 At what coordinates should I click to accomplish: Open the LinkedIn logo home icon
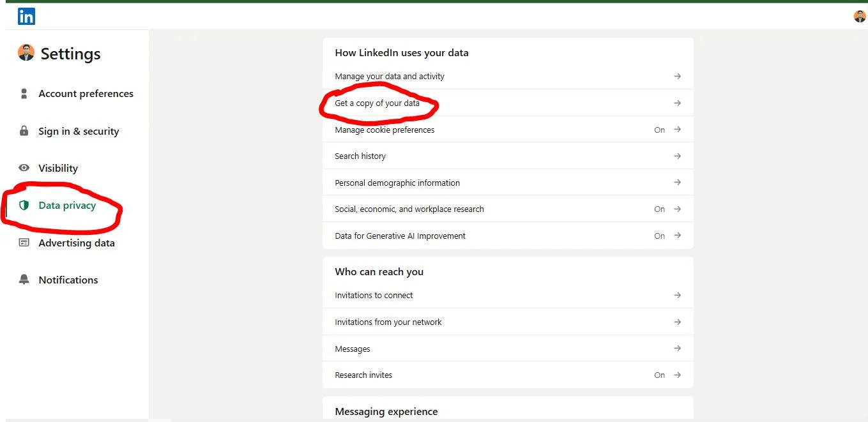(x=26, y=17)
